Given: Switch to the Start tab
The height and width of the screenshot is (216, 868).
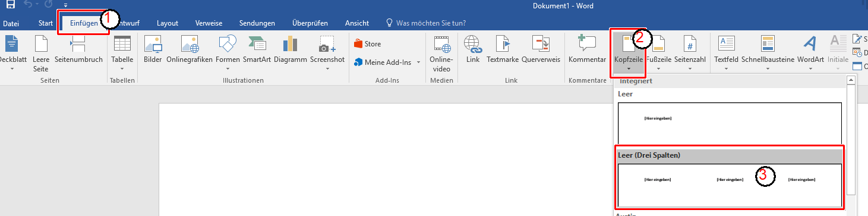Looking at the screenshot, I should 46,23.
